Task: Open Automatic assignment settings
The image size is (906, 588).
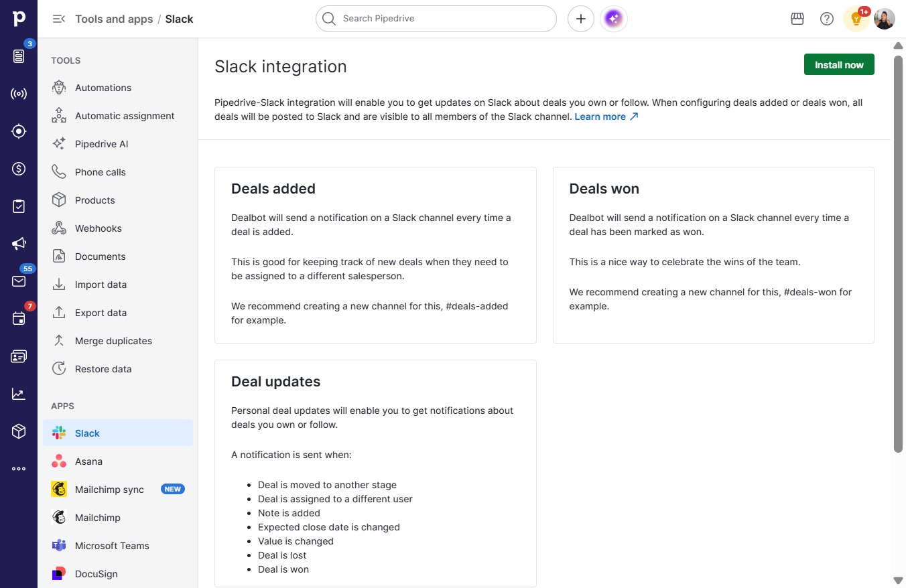Action: (x=118, y=116)
